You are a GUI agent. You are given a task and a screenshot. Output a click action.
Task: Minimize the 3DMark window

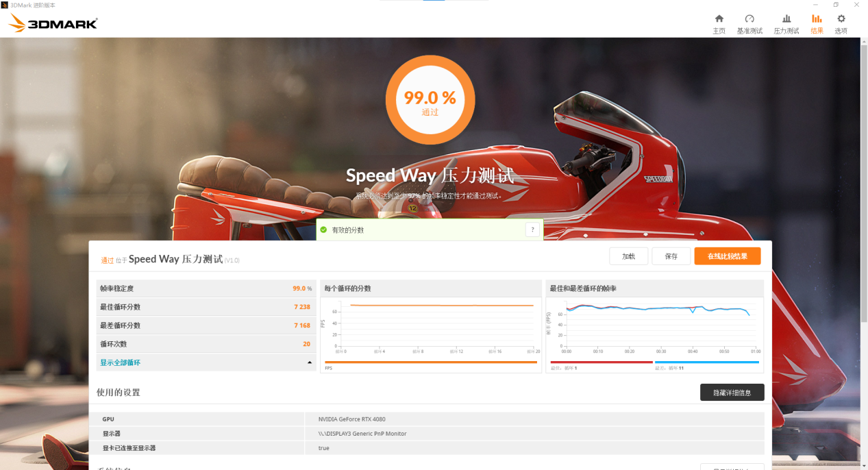point(816,5)
